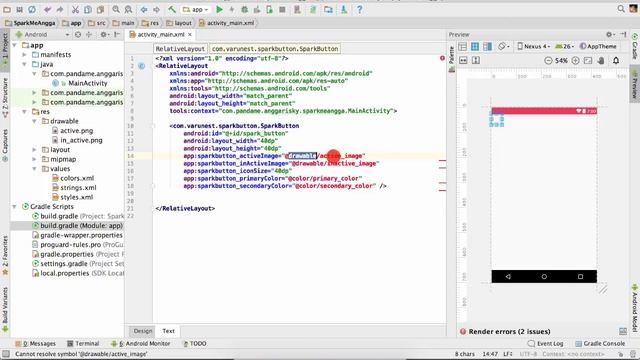This screenshot has width=640, height=360.
Task: Click the Synchronize icon in the toolbar
Action: click(x=32, y=9)
